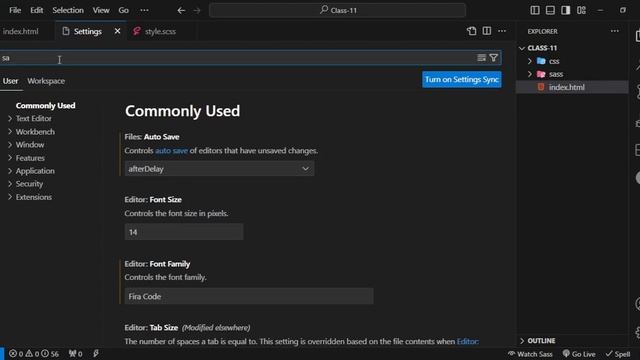Click the Editor: Font Family setting title
640x360 pixels.
click(x=157, y=264)
